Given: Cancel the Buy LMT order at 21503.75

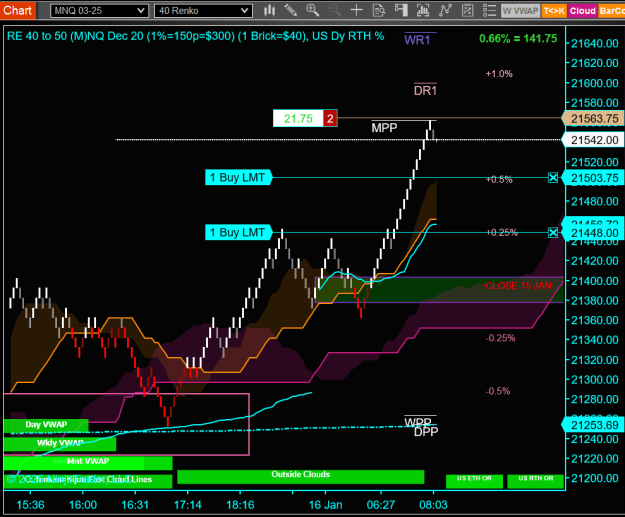Looking at the screenshot, I should pos(553,177).
